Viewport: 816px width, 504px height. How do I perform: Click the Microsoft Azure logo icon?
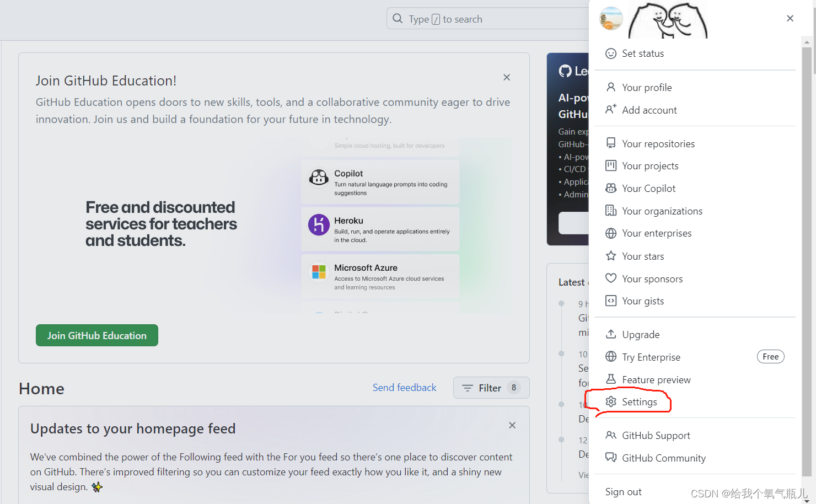click(318, 272)
